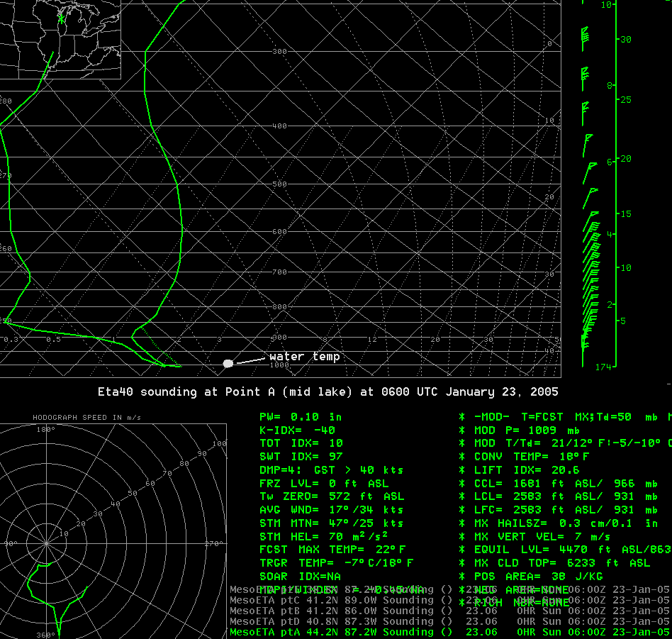Screen dimensions: 672x639
Task: Click the green hodograph wind trace
Action: tap(44, 603)
